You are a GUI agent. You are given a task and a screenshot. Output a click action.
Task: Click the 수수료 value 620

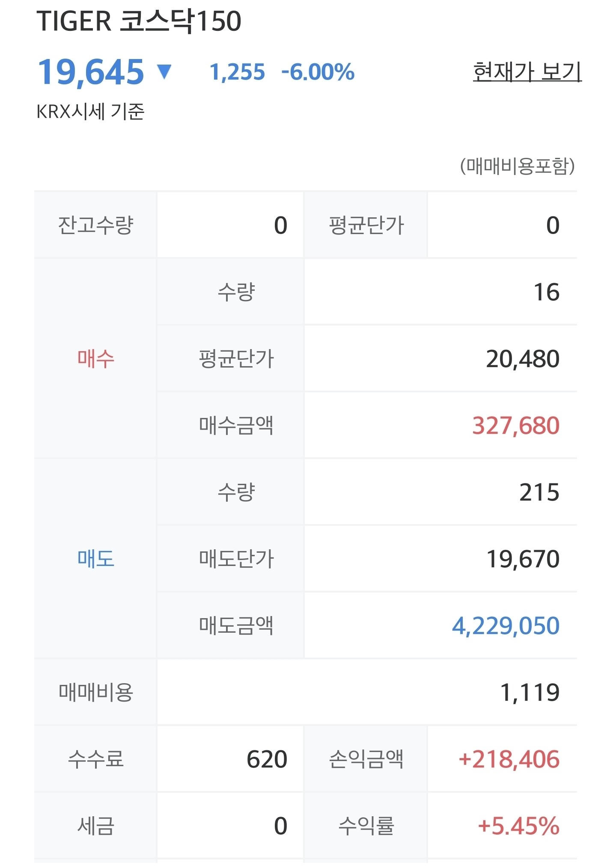click(267, 759)
